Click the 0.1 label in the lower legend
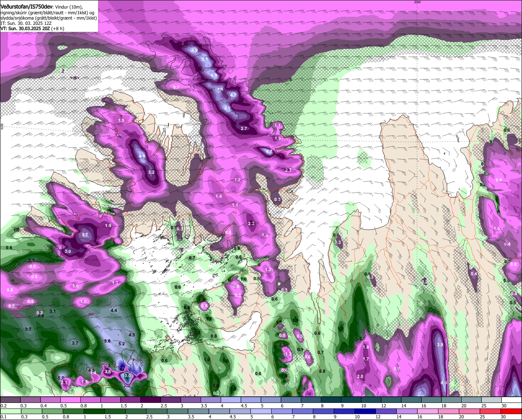This screenshot has width=522, height=420. 3,417
